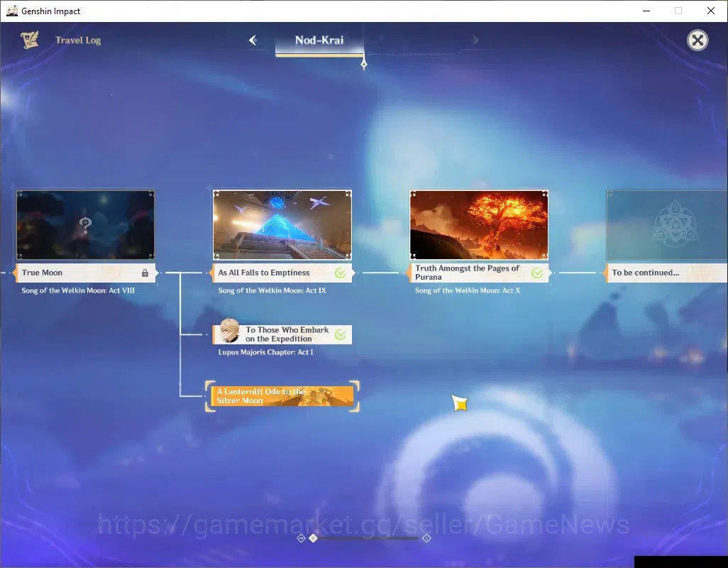Viewport: 728px width, 568px height.
Task: Open As All Falls to Emptiness thumbnail
Action: pos(282,225)
